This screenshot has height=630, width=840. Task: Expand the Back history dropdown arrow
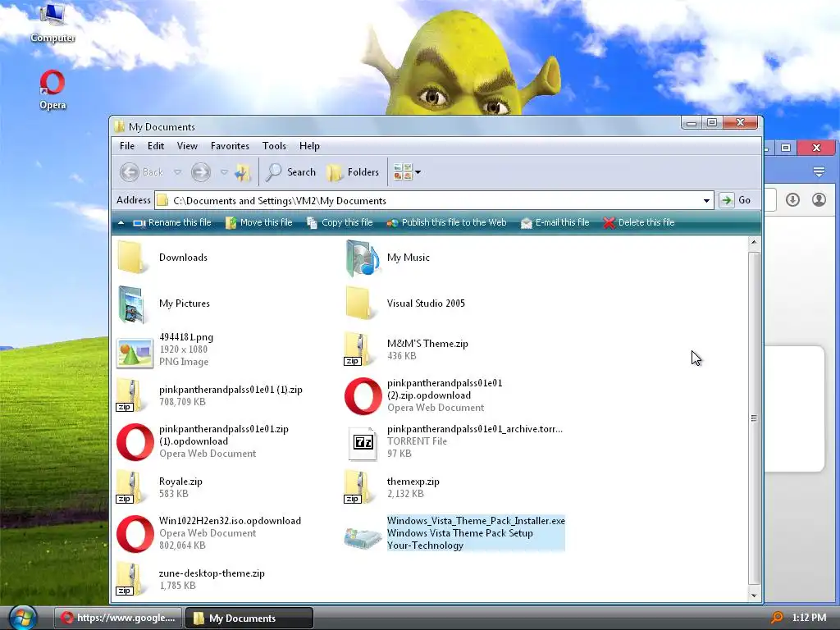[177, 172]
